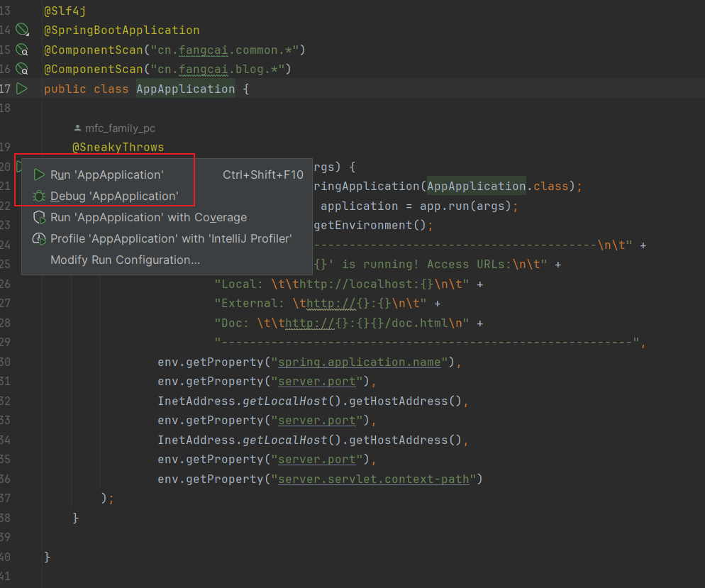Click the "server.servlet.context-path" string
Image resolution: width=705 pixels, height=588 pixels.
(x=374, y=479)
